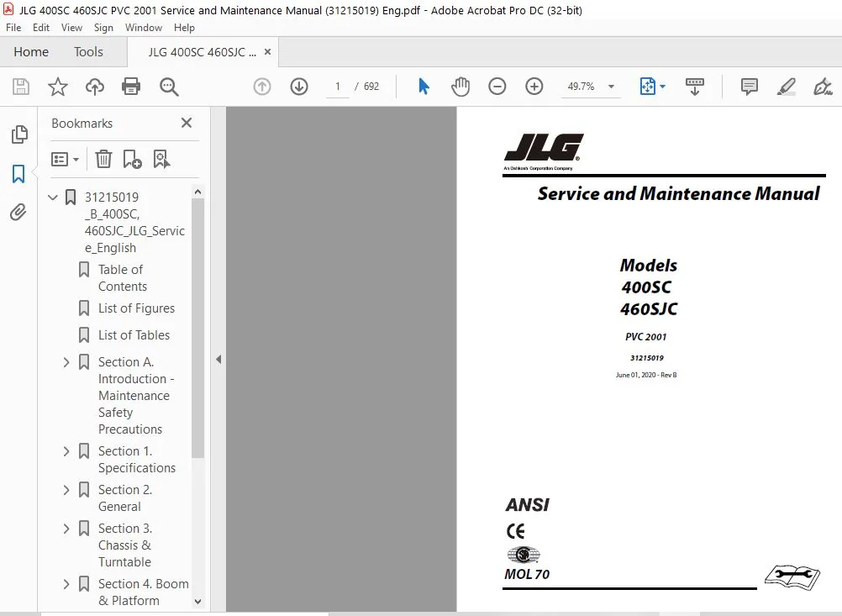Viewport: 842px width, 616px height.
Task: Switch to the Home tab
Action: coord(31,51)
